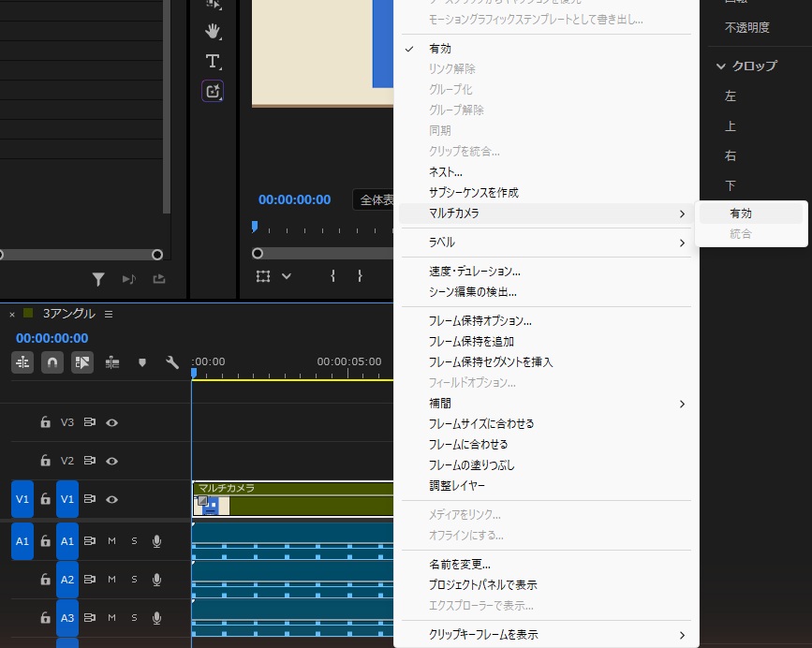Collapse the クロップ effect section
812x648 pixels.
point(721,66)
